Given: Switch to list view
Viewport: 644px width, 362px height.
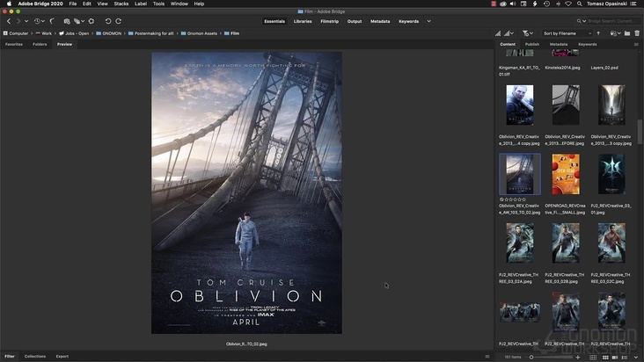Looking at the screenshot, I should [626, 357].
